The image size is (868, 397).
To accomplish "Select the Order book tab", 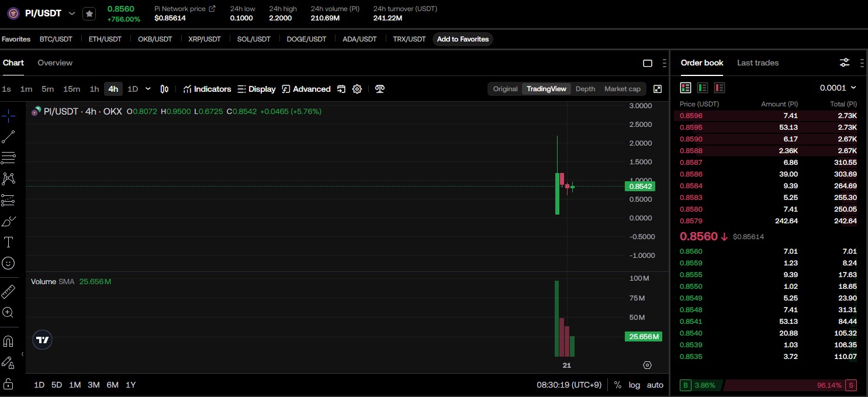I will pyautogui.click(x=702, y=63).
